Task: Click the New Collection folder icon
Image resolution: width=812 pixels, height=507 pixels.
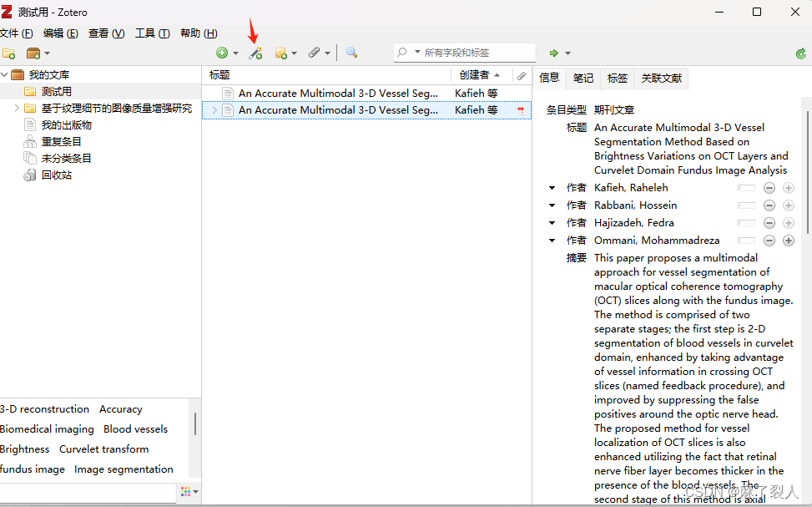Action: click(x=9, y=53)
